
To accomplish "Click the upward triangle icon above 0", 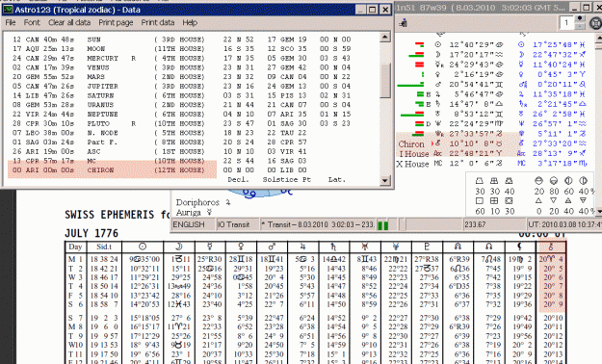I will [539, 201].
